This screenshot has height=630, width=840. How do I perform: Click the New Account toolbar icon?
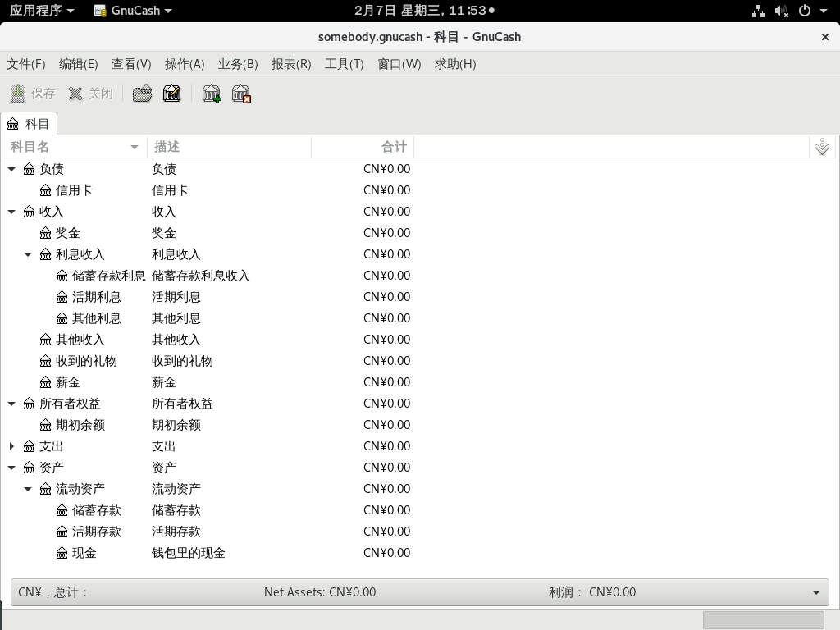212,94
